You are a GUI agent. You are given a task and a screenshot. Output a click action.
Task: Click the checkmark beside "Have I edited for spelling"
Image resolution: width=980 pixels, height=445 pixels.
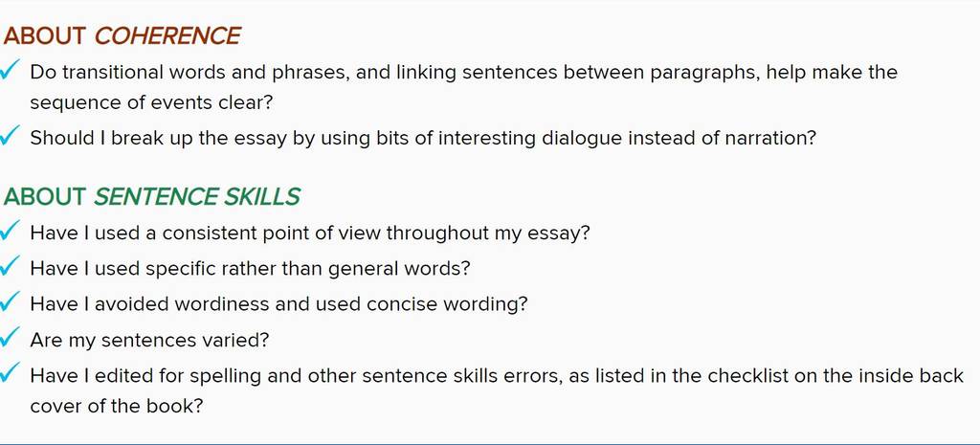click(10, 372)
